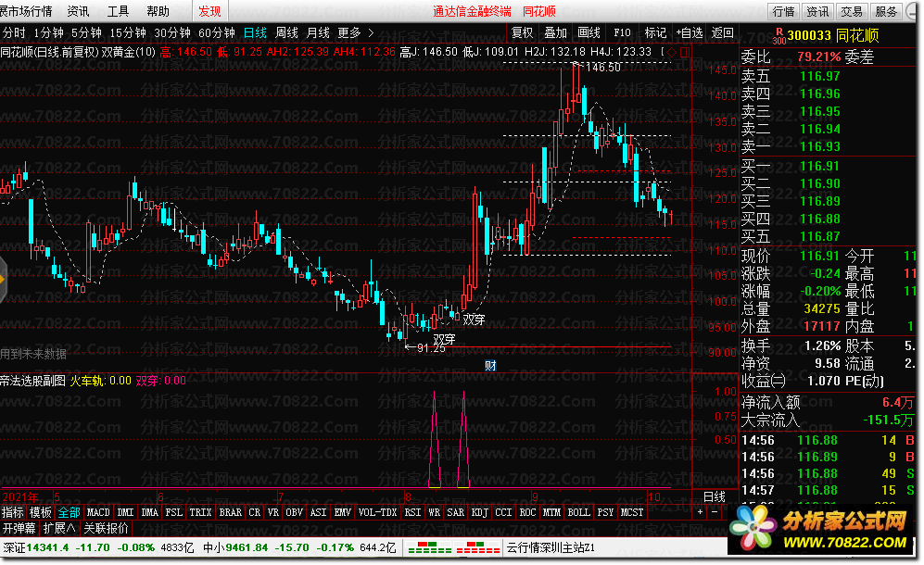Viewport: 924px width, 565px height.
Task: Click the red rectangle icon in chart header
Action: 685,53
